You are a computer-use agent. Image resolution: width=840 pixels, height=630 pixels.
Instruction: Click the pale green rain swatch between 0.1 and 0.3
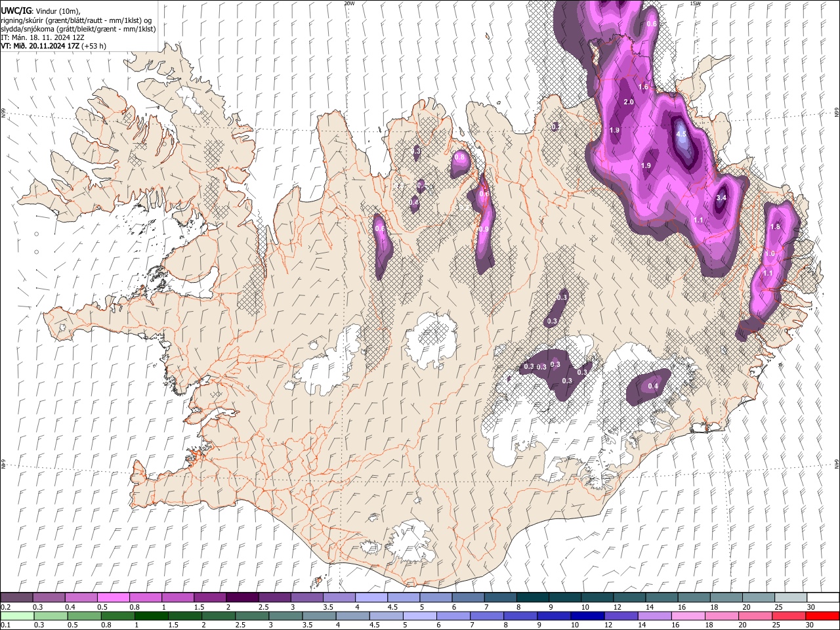click(x=16, y=616)
